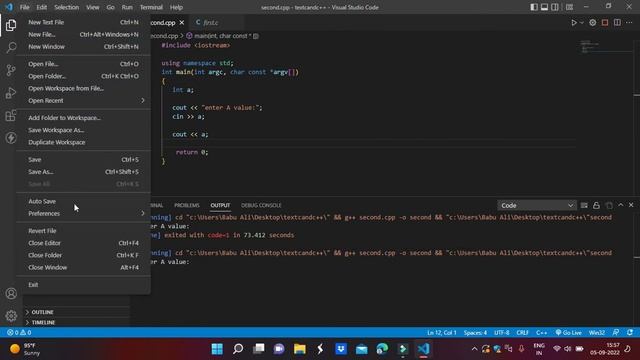Click Spaces: 4 indentation status entry
Image resolution: width=640 pixels, height=360 pixels.
[475, 333]
